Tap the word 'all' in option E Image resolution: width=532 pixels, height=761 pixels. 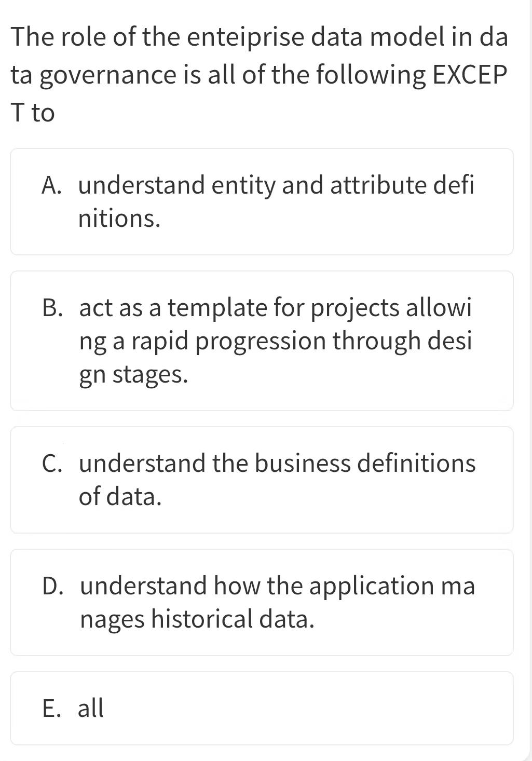[x=91, y=708]
